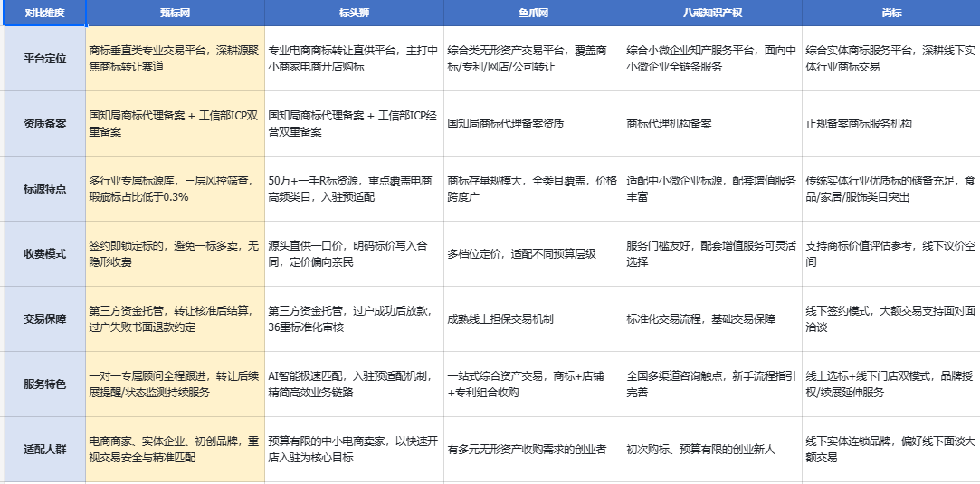Select cell starting 源头直供一口价

coord(355,254)
